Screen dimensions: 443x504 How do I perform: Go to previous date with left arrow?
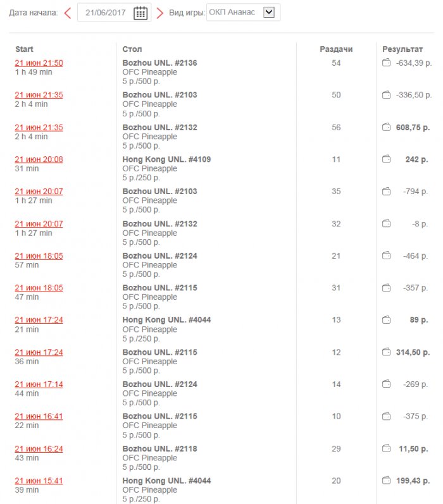pos(68,13)
